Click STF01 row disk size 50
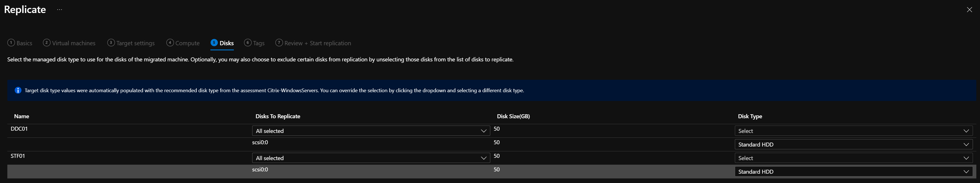Image resolution: width=980 pixels, height=183 pixels. [x=496, y=156]
